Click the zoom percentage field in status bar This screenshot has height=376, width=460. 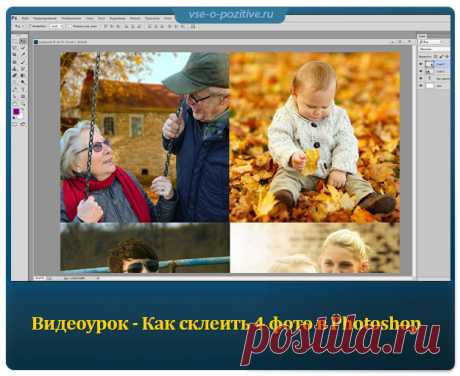pos(39,278)
